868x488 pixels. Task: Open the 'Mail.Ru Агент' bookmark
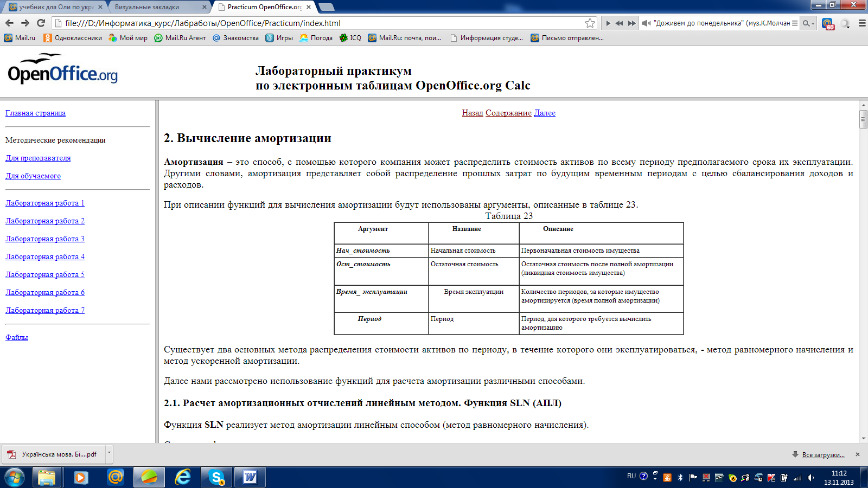point(180,38)
